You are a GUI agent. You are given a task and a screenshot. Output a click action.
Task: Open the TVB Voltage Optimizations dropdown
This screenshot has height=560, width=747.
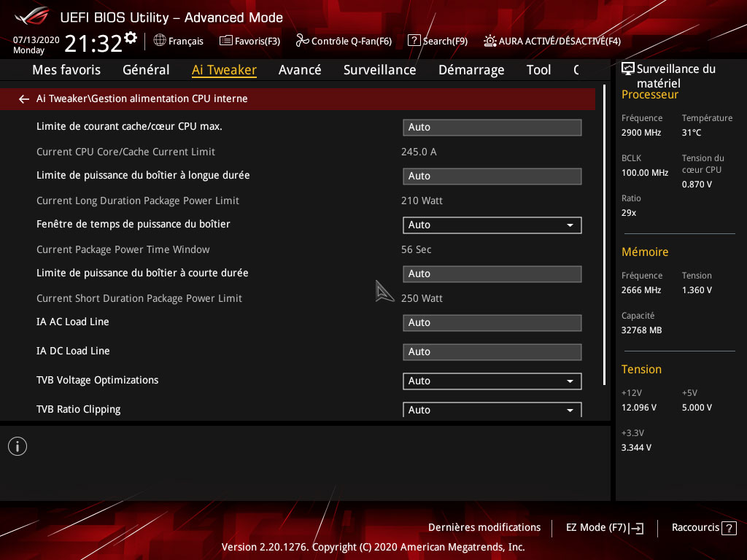(492, 381)
